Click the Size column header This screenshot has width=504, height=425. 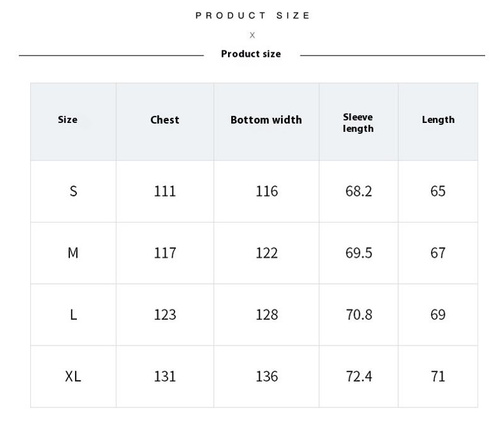point(67,120)
